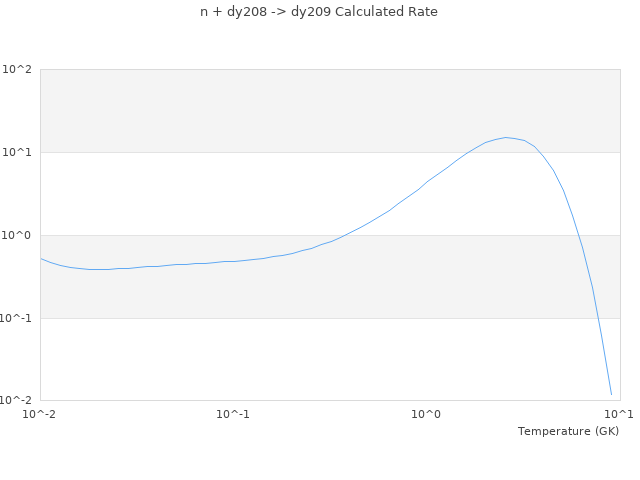The image size is (640, 480).
Task: Select the 10^0 tick label on horizontal axis
Action: (x=427, y=414)
